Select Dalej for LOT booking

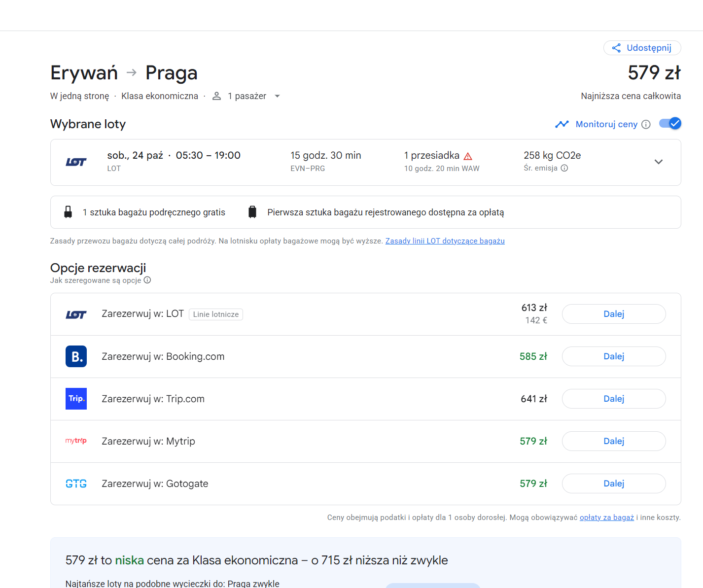[614, 314]
